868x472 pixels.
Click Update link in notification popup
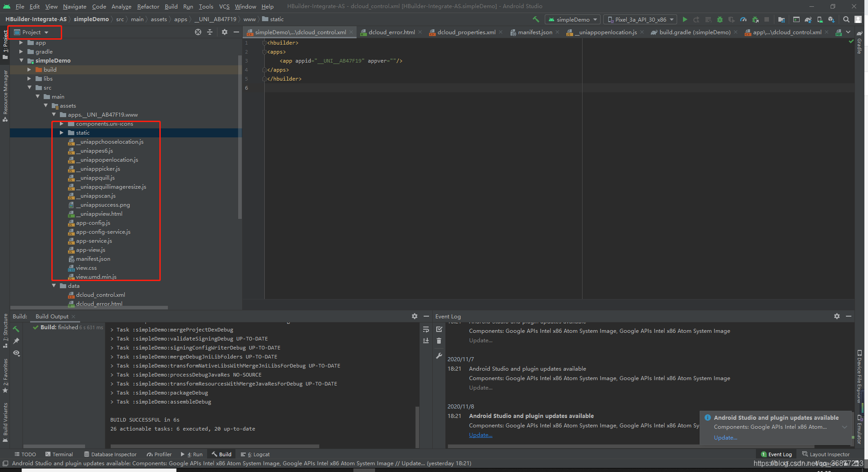click(x=725, y=438)
